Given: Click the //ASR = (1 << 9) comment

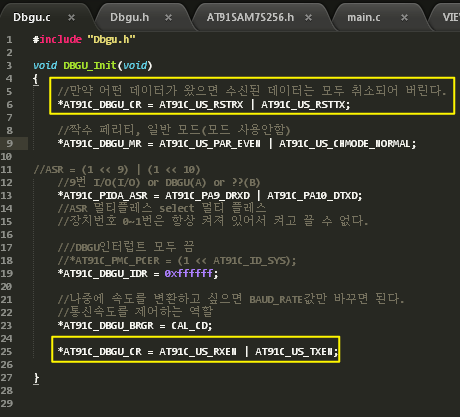Looking at the screenshot, I should click(117, 170).
